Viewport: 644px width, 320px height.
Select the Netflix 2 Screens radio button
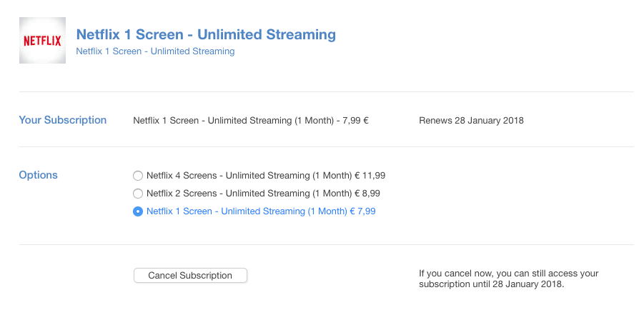point(138,193)
